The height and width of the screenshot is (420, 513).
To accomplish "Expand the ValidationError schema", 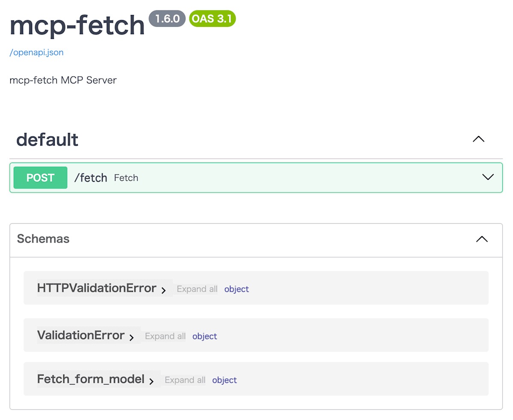I will [x=132, y=337].
